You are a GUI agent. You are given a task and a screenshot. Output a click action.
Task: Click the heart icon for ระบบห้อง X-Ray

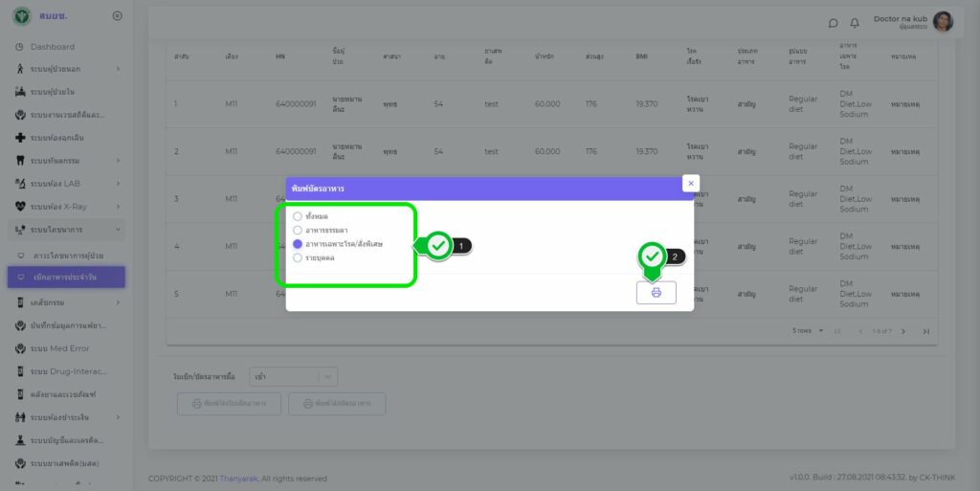pyautogui.click(x=20, y=206)
